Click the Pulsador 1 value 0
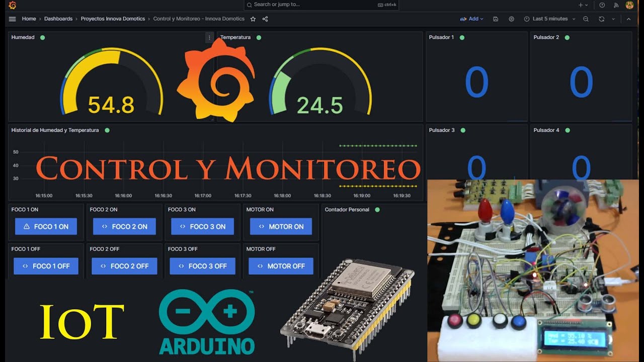This screenshot has width=644, height=362. click(476, 82)
